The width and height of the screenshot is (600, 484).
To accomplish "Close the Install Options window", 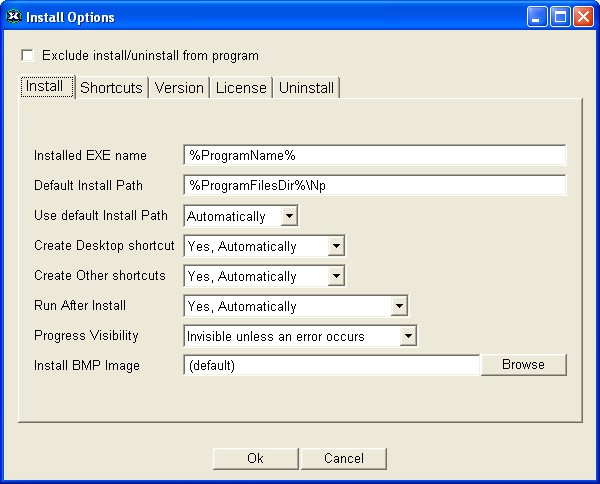I will [584, 17].
